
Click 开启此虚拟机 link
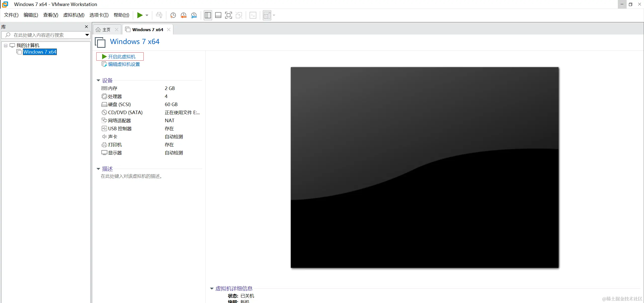[122, 57]
